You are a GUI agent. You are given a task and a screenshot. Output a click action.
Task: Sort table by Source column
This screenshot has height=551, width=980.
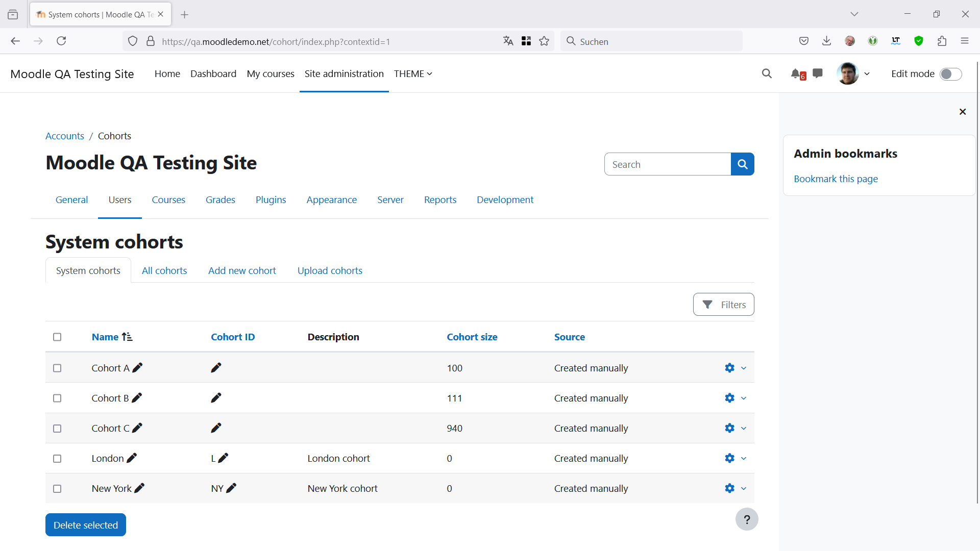point(570,337)
